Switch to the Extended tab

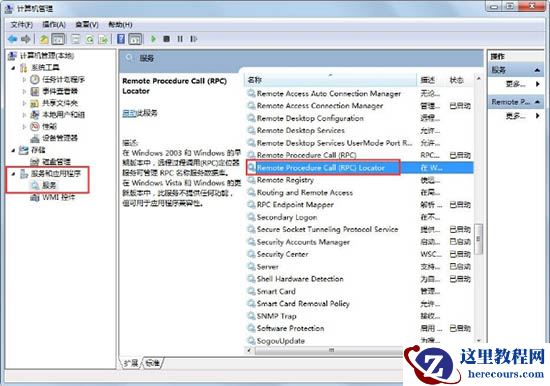click(x=131, y=363)
